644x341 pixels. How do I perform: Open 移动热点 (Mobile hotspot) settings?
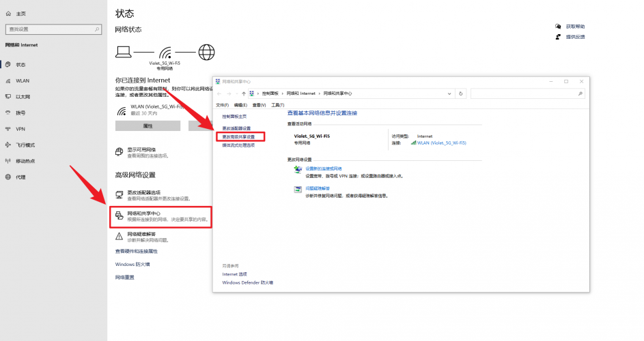click(25, 161)
